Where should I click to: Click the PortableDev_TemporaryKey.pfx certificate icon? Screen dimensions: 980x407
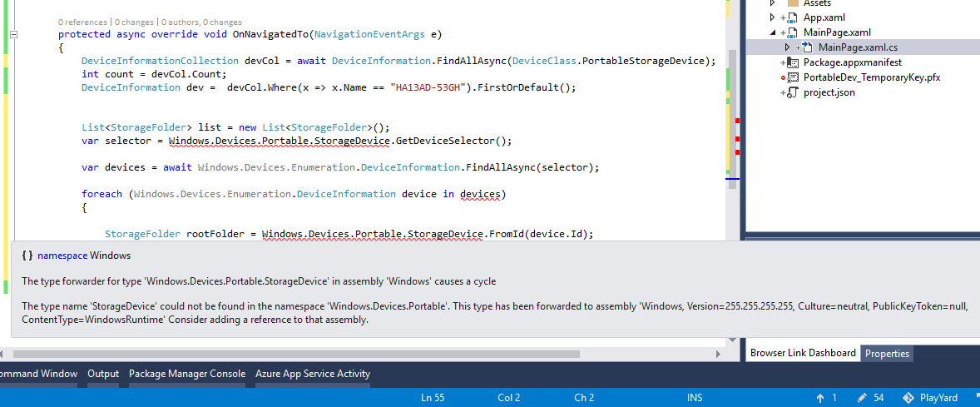tap(793, 77)
